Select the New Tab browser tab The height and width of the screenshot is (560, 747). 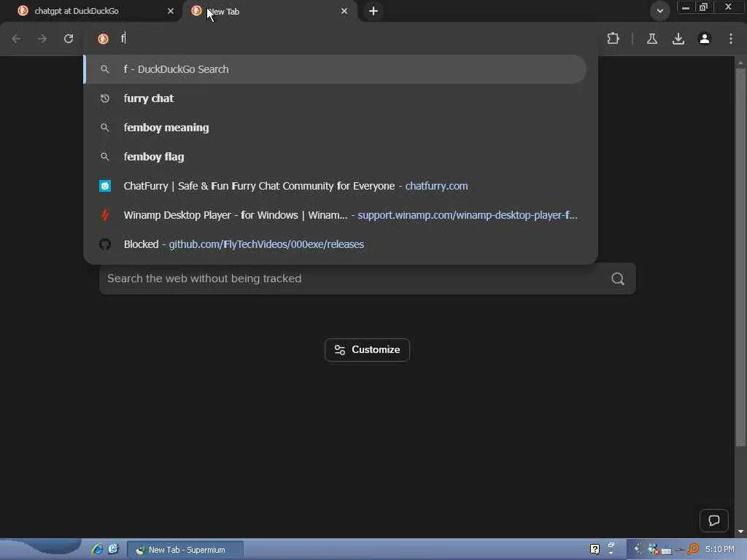tap(269, 11)
